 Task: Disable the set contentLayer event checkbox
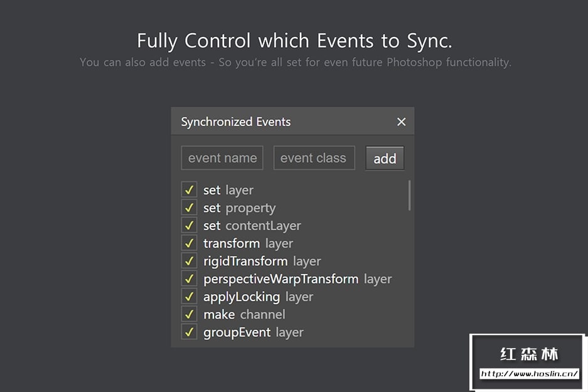tap(189, 225)
